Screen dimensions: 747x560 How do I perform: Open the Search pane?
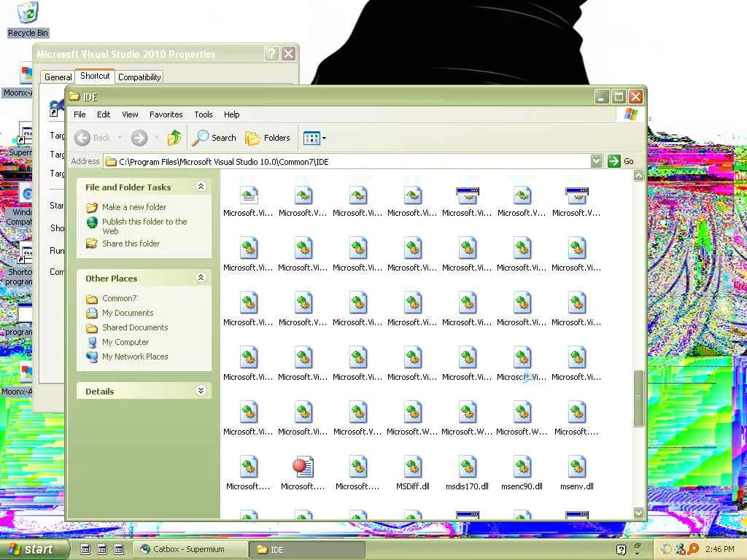click(214, 138)
